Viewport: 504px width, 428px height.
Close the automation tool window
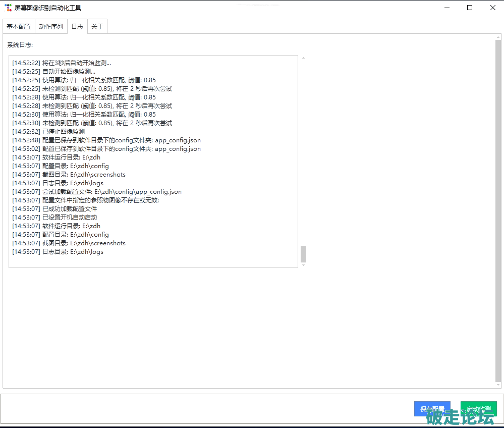tap(492, 8)
